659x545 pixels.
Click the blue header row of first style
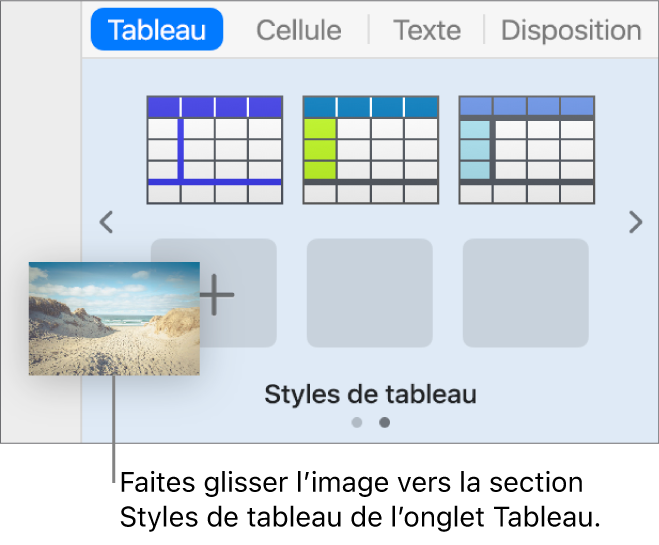[215, 107]
